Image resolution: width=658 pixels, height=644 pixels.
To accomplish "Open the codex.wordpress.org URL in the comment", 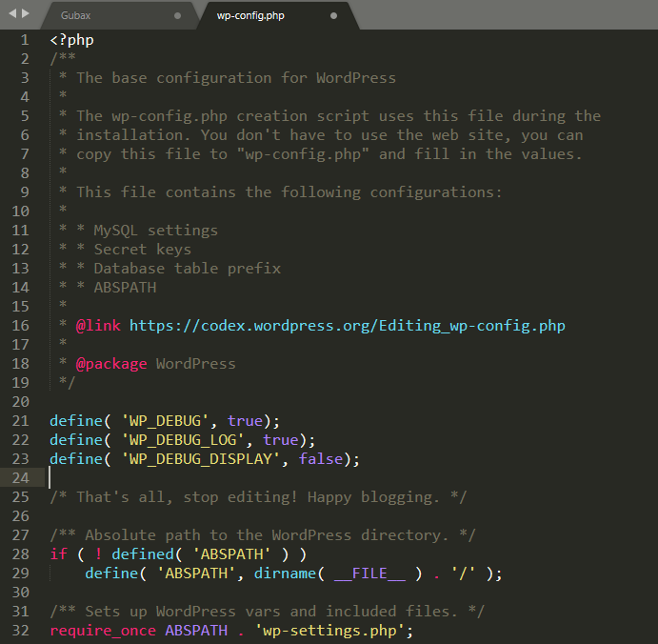I will tap(347, 326).
